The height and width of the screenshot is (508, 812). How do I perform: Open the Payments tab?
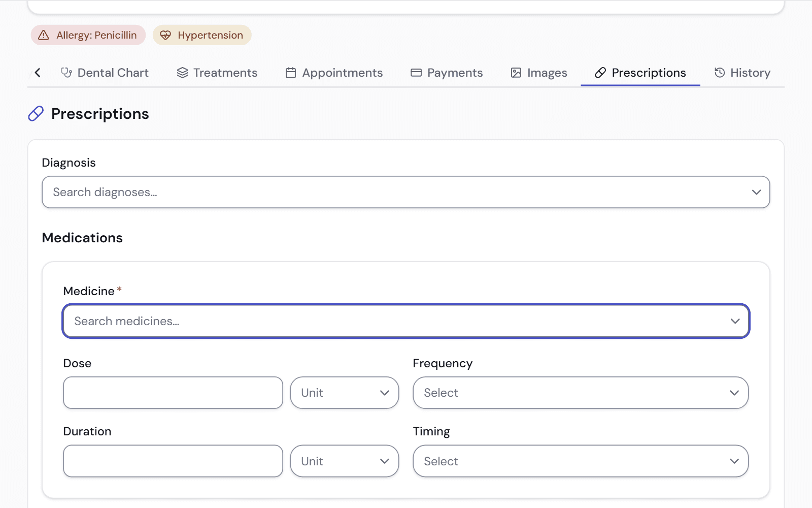pyautogui.click(x=447, y=73)
